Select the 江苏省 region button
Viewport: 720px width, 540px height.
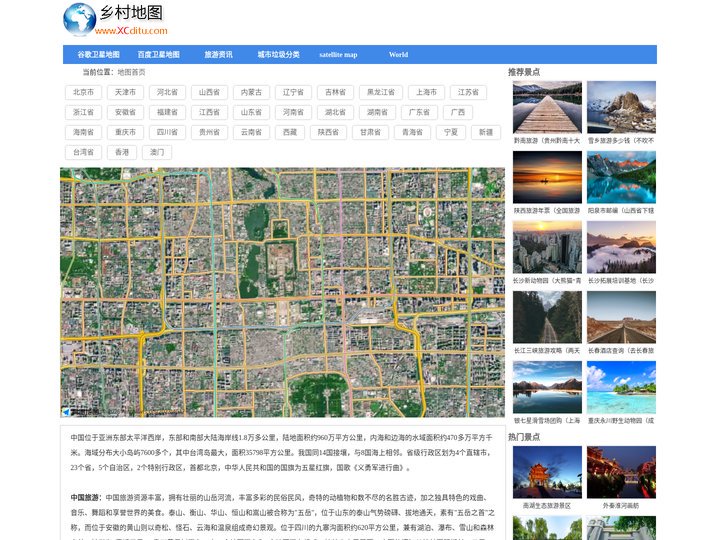(468, 92)
